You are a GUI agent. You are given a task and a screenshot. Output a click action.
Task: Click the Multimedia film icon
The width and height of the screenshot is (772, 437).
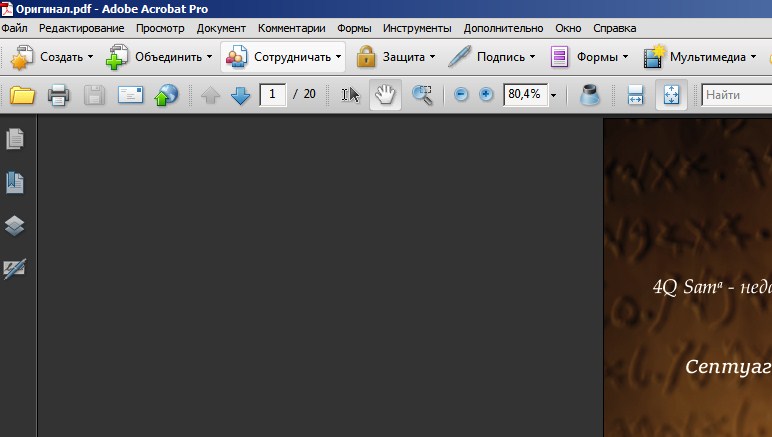pyautogui.click(x=654, y=57)
